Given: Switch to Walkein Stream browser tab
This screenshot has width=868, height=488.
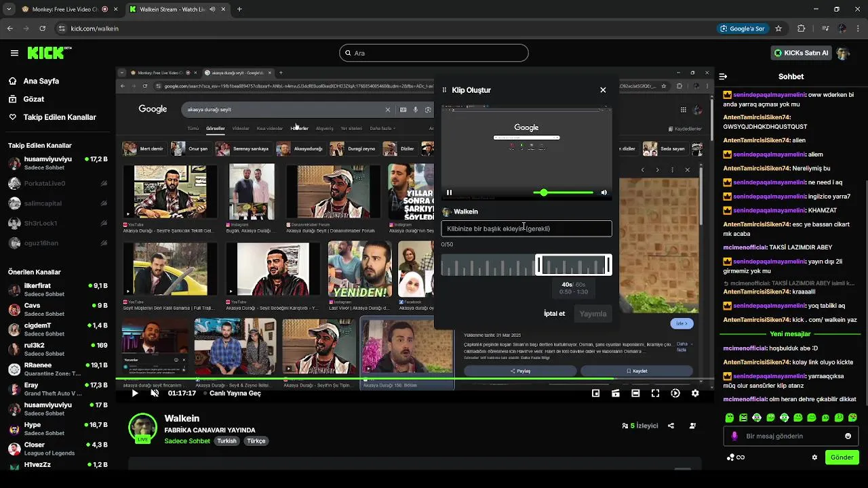Looking at the screenshot, I should (176, 9).
